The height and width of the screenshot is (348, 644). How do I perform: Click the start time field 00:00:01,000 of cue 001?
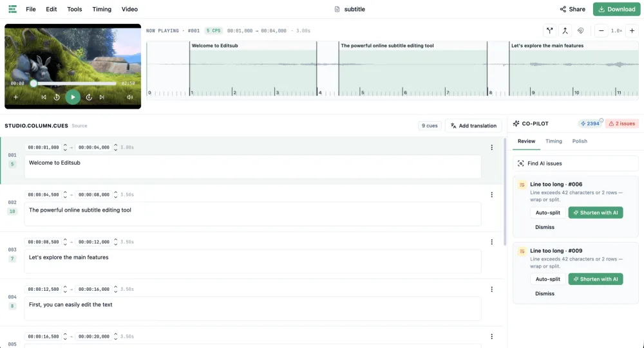pyautogui.click(x=43, y=147)
